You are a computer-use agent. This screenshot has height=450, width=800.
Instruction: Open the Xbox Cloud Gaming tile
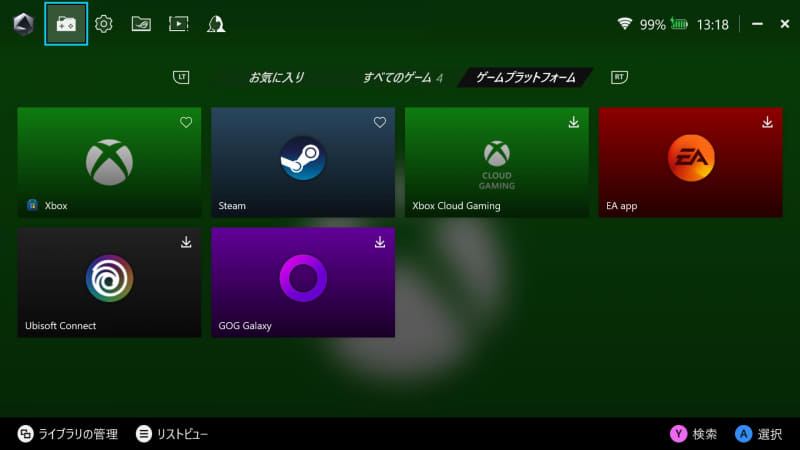click(x=497, y=162)
